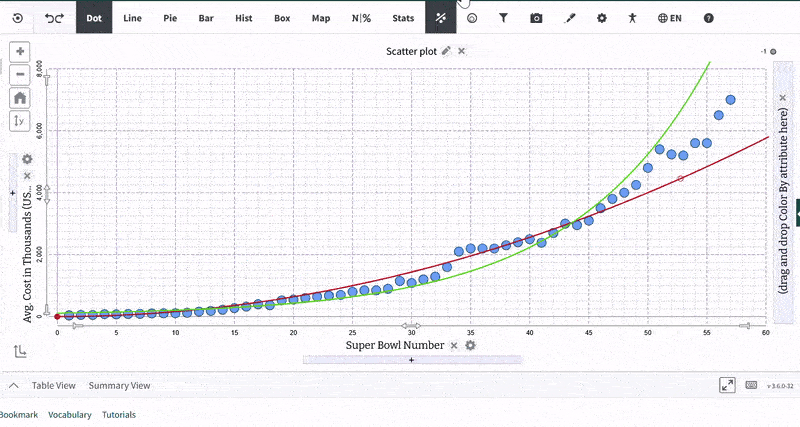Viewport: 800px width, 427px height.
Task: Click the home reset-view button
Action: pos(20,97)
